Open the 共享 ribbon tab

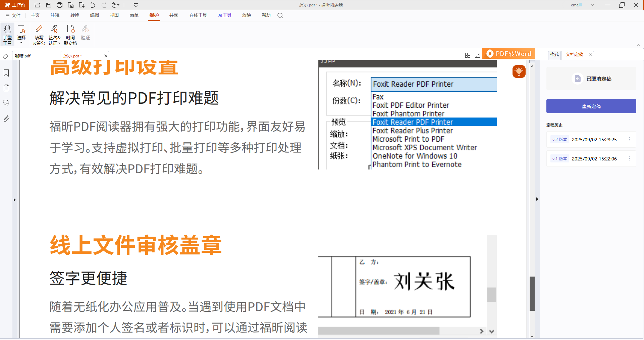(174, 15)
